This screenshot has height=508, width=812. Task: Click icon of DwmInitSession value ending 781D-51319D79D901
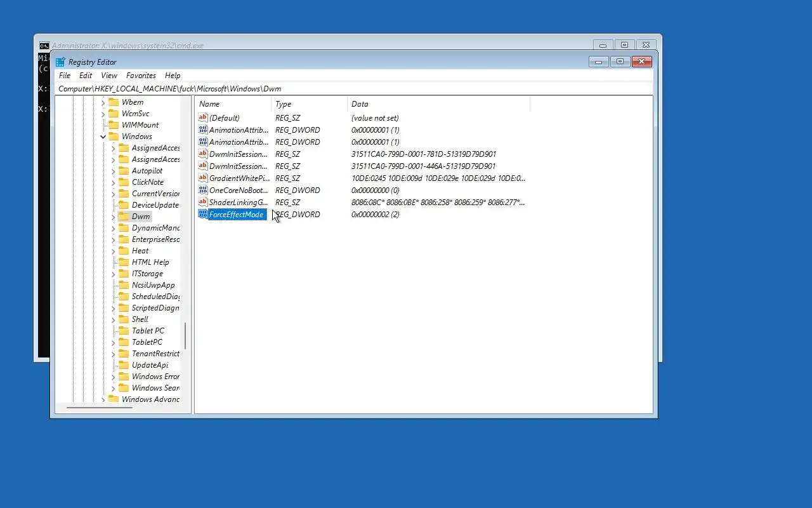(203, 154)
